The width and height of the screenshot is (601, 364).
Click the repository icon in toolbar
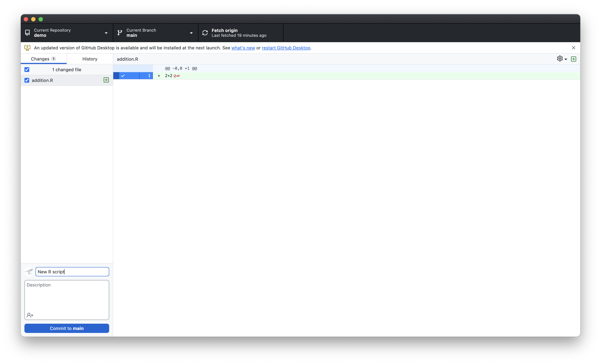click(27, 33)
